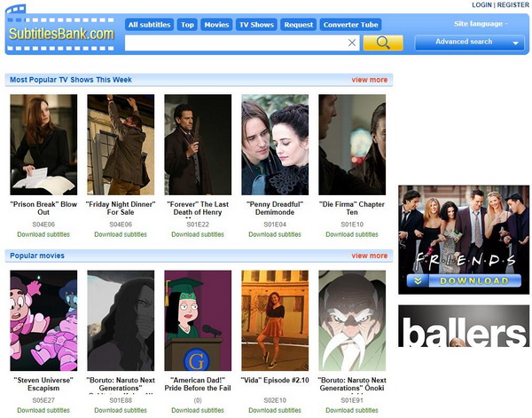Download subtitles for Forever S01E22

pos(198,234)
